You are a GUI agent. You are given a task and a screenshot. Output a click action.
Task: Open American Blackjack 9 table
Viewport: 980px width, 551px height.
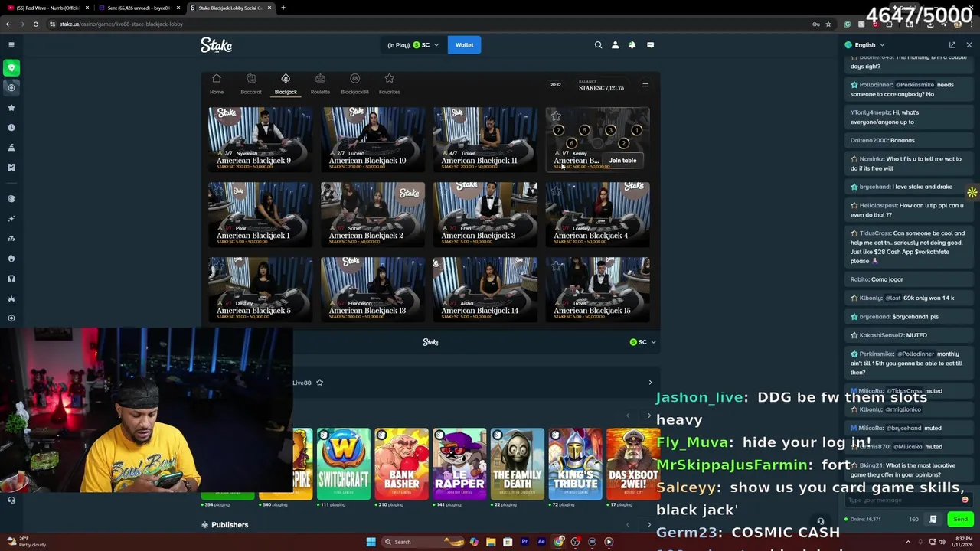pos(260,139)
